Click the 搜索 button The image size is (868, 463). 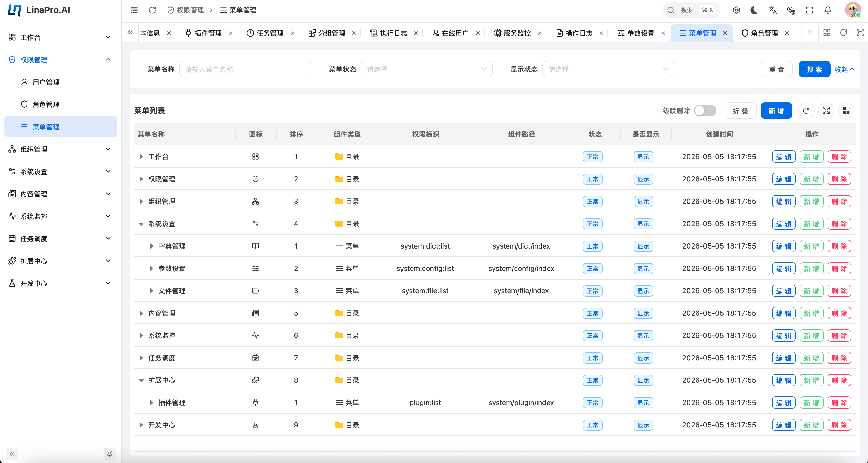tap(814, 69)
